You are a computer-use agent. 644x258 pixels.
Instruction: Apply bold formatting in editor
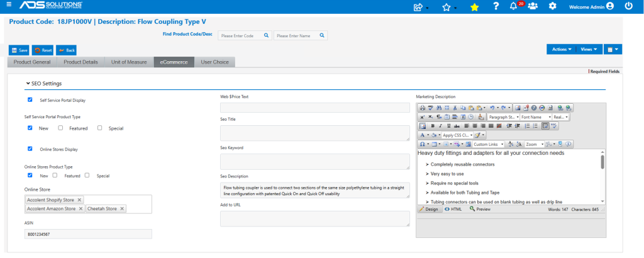pyautogui.click(x=433, y=126)
